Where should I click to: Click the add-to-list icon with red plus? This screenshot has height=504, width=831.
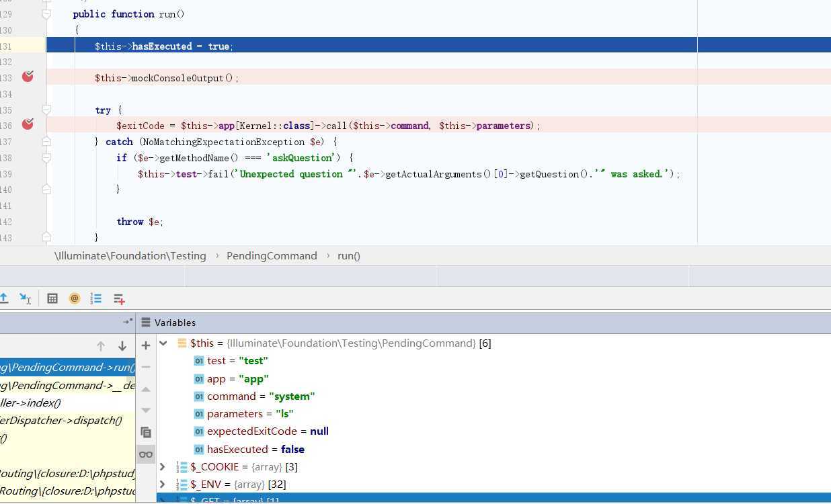click(119, 298)
